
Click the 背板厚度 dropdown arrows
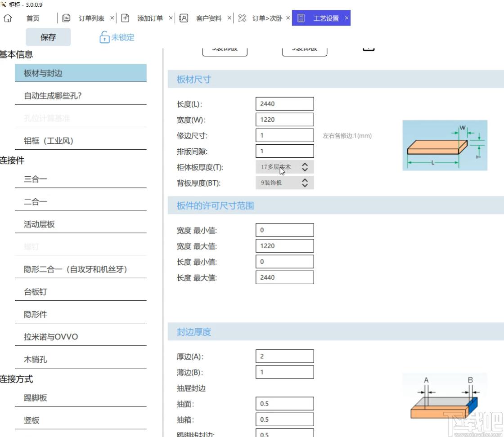pyautogui.click(x=305, y=183)
